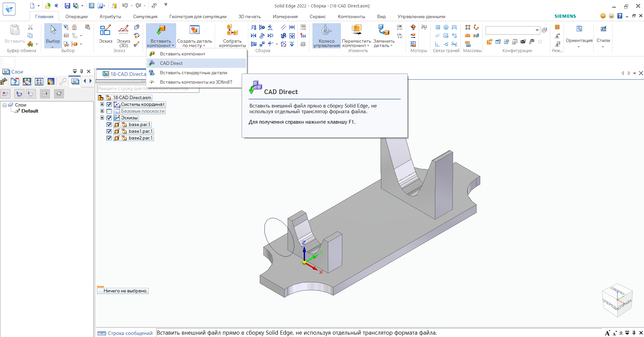
Task: Click the quick view cube in viewport corner
Action: [x=617, y=301]
